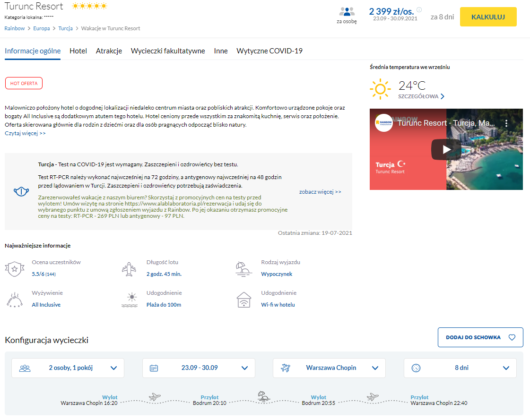Click the sun weather icon
The height and width of the screenshot is (420, 530).
pos(380,89)
